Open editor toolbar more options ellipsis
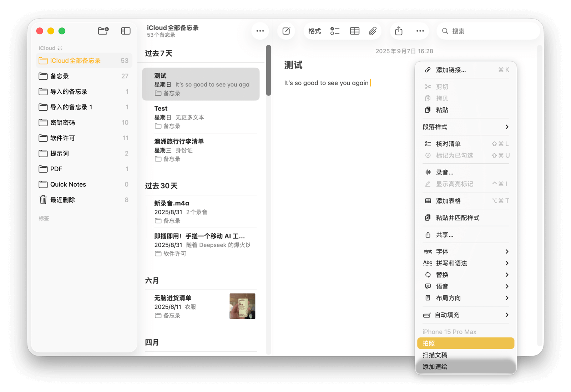571x392 pixels. [x=420, y=31]
